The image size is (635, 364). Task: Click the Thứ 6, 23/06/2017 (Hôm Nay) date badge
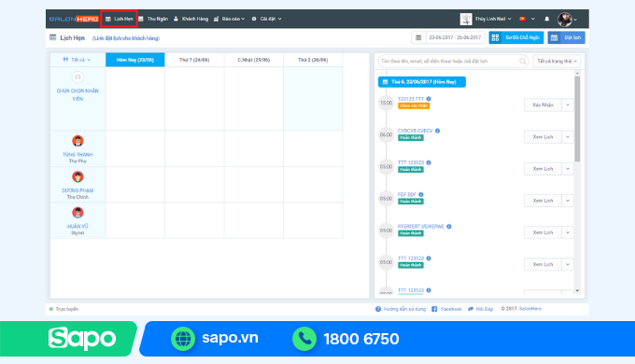point(422,82)
